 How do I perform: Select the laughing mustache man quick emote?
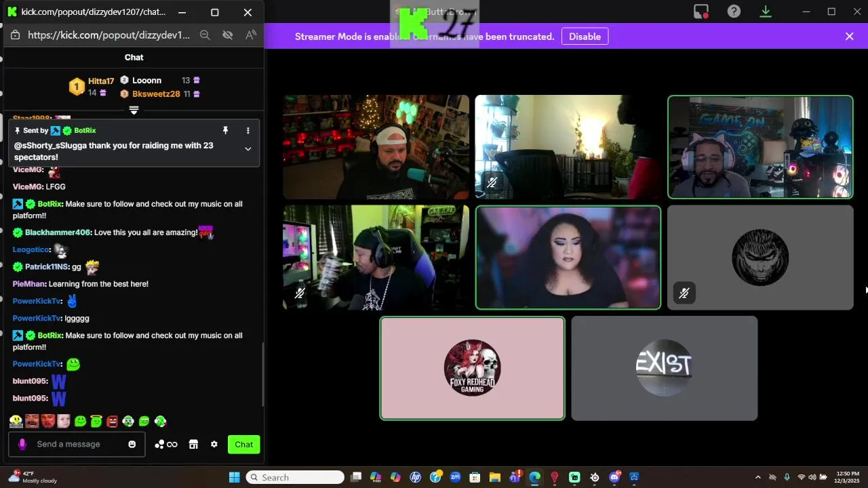click(x=32, y=421)
